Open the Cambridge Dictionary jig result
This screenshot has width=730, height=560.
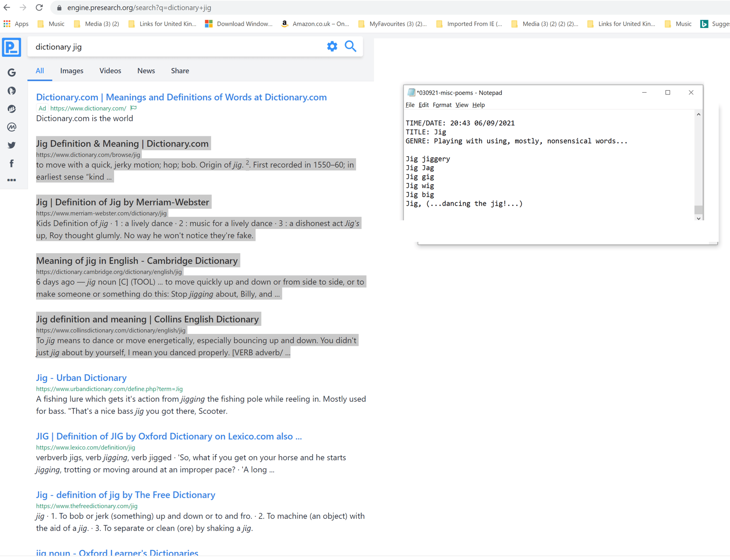coord(137,260)
